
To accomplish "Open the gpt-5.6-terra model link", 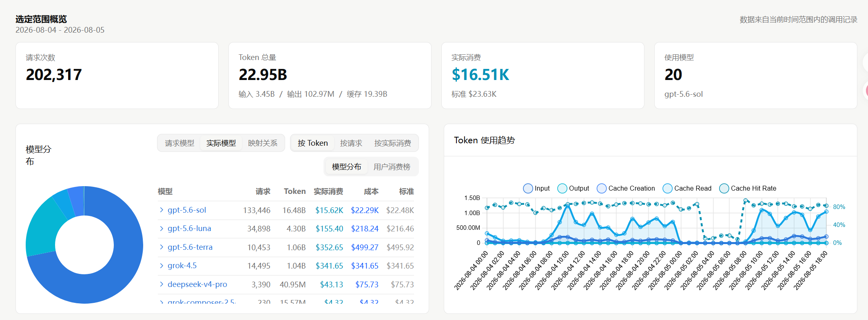I will coord(190,247).
